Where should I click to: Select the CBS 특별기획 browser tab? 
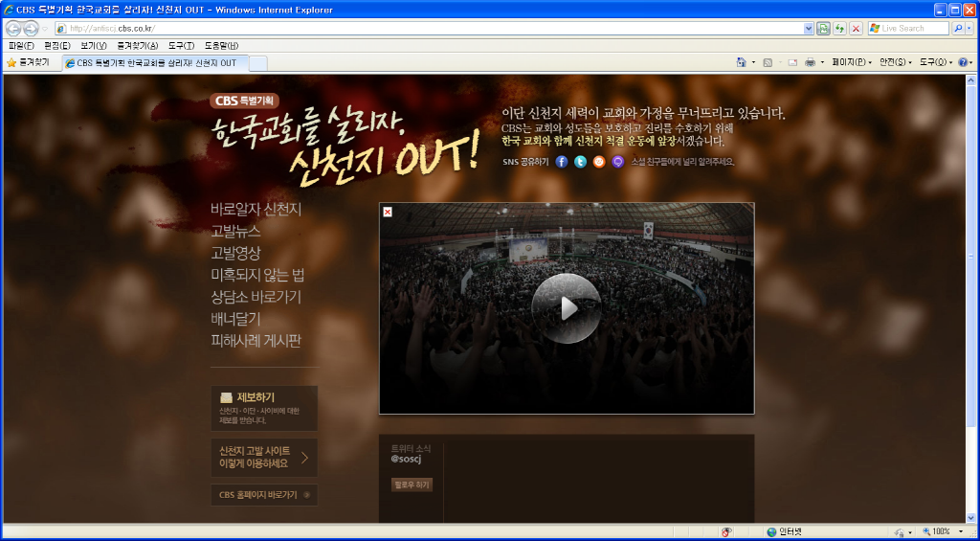coord(156,63)
